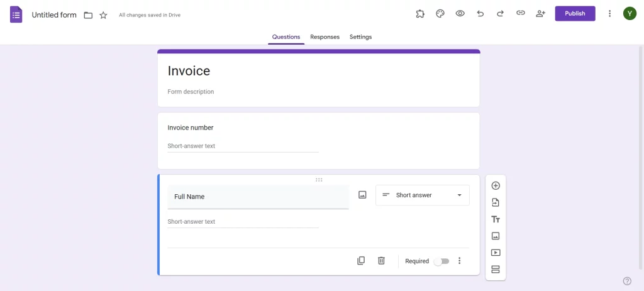This screenshot has width=644, height=291.
Task: Add a new section
Action: point(496,270)
